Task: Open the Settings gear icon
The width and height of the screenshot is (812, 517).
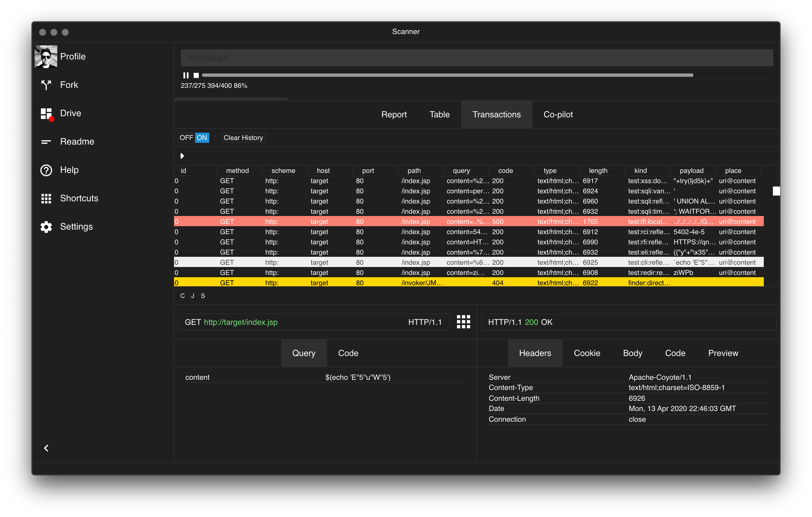Action: 46,226
